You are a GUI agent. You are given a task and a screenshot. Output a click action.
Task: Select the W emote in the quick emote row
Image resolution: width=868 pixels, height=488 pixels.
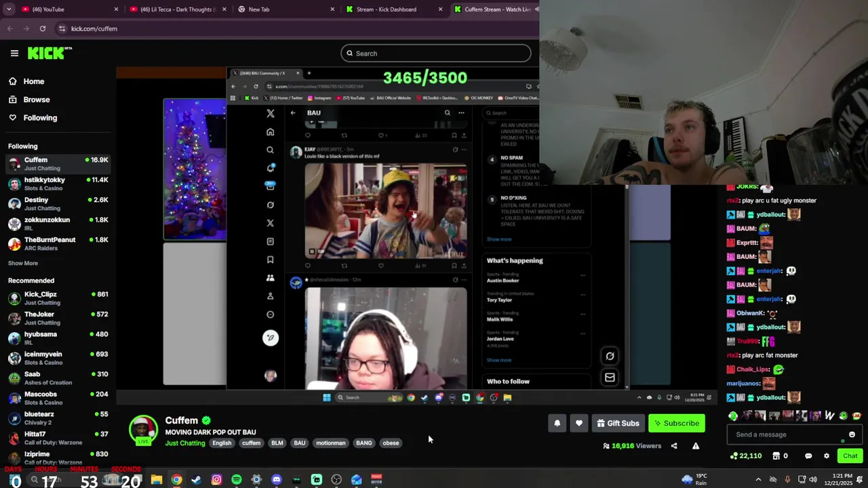829,415
